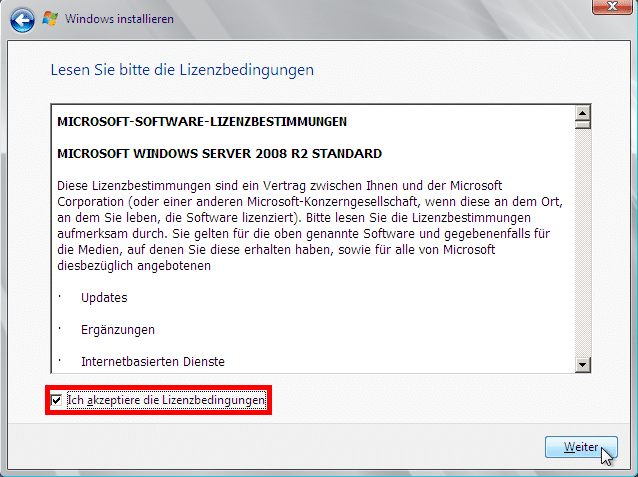
Task: Click the Windows flag logo icon
Action: (50, 19)
